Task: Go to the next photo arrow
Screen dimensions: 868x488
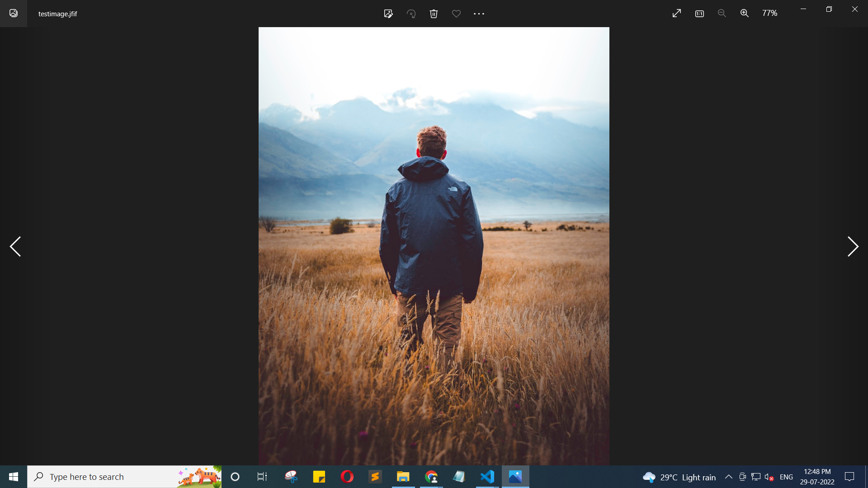Action: point(852,246)
